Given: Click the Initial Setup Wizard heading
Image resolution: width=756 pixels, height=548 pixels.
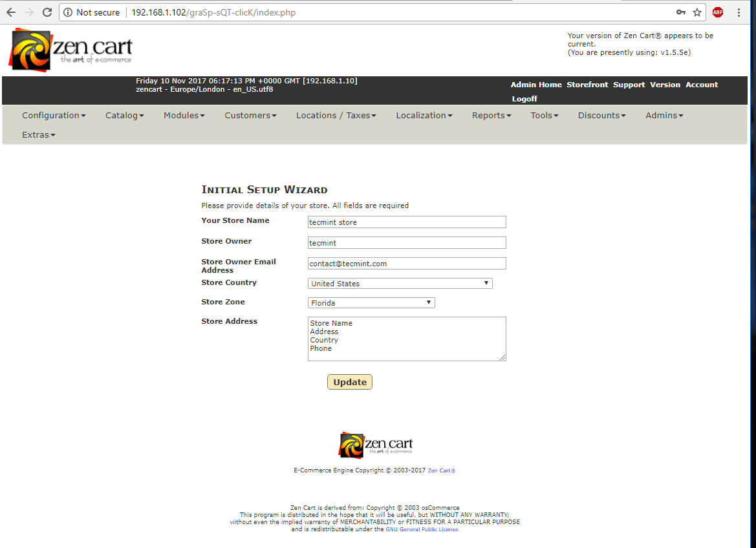Looking at the screenshot, I should point(265,189).
